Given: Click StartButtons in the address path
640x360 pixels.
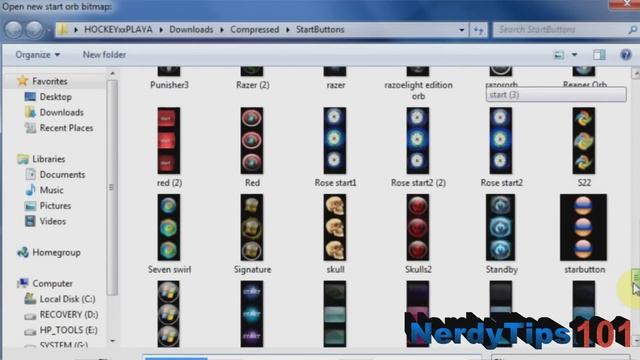Looking at the screenshot, I should click(320, 29).
